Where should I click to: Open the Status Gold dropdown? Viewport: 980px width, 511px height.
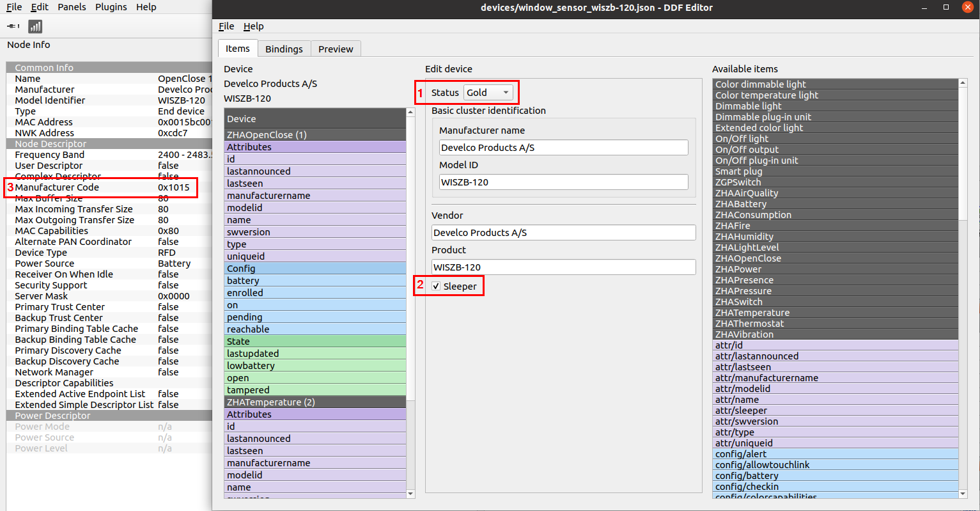click(488, 93)
